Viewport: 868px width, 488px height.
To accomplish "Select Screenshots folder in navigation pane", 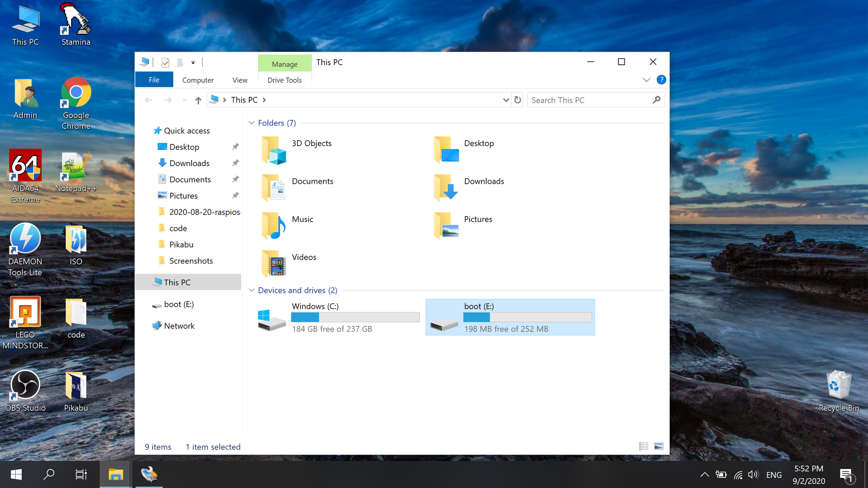I will pos(191,261).
